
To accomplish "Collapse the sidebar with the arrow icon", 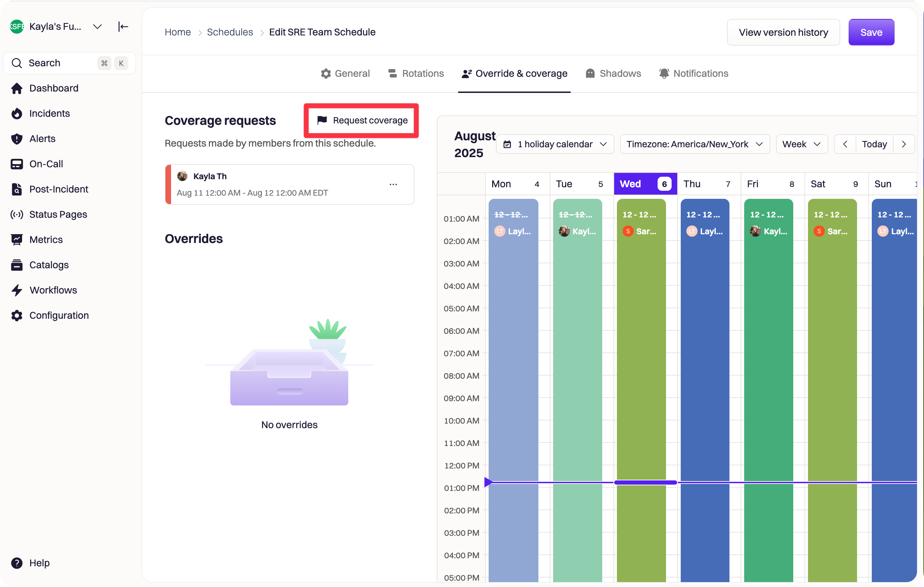I will click(123, 27).
